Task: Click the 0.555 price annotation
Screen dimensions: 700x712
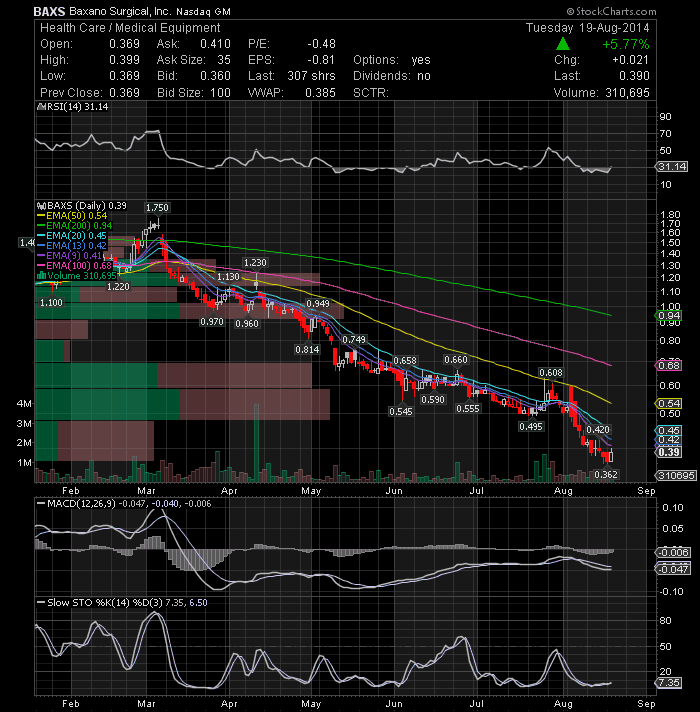Action: coord(468,408)
